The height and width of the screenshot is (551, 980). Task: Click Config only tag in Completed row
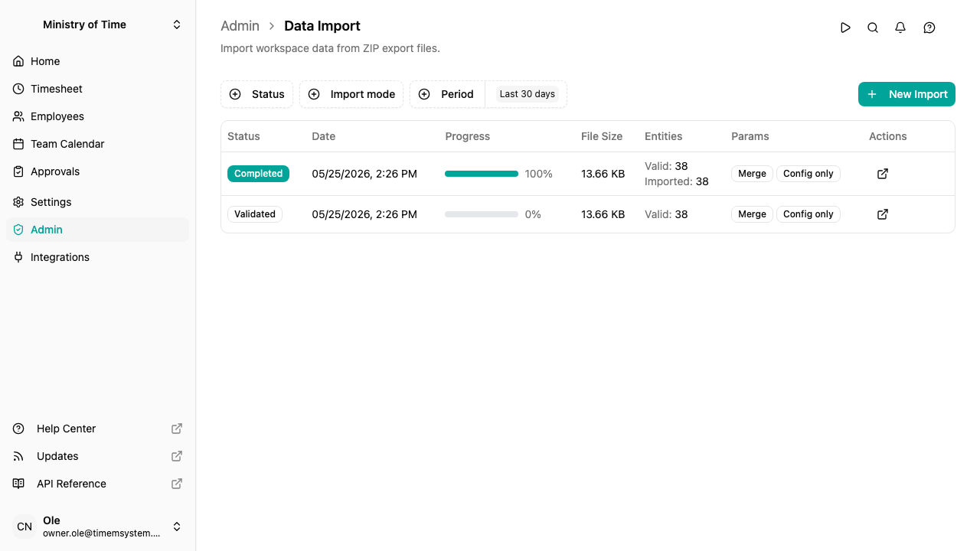tap(808, 174)
